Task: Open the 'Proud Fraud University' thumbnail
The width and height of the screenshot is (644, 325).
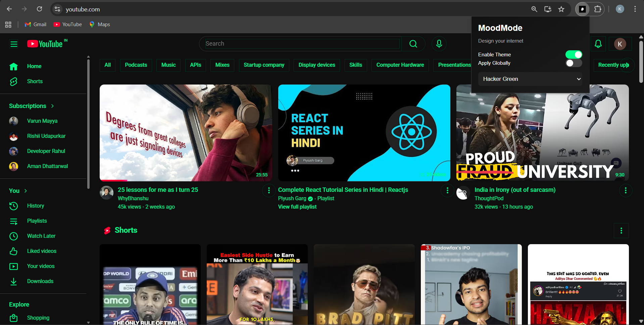Action: coord(542,133)
